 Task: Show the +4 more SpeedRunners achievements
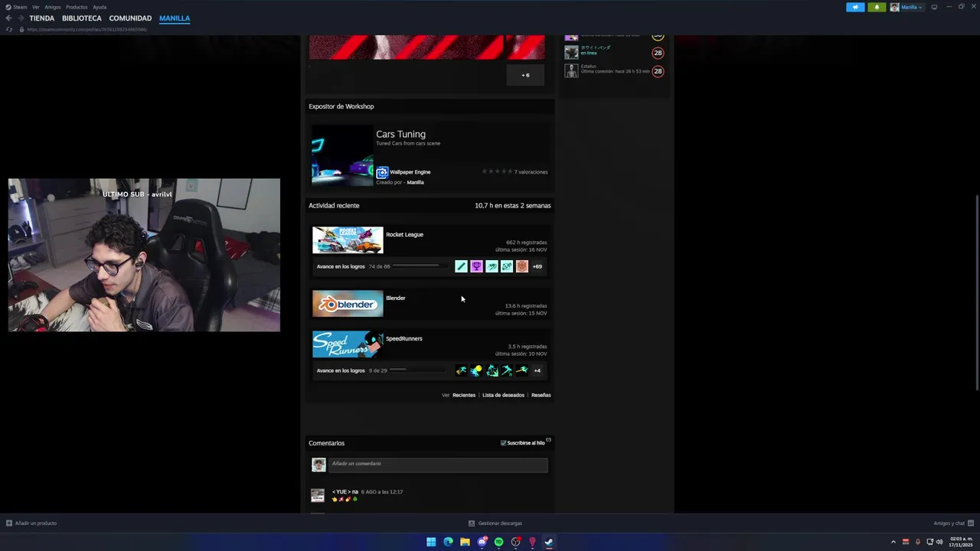pyautogui.click(x=537, y=370)
